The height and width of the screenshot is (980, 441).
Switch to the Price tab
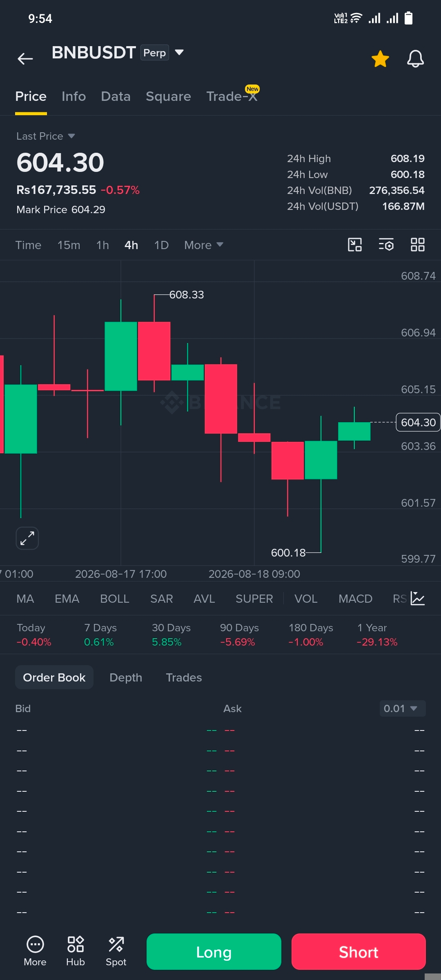coord(31,96)
